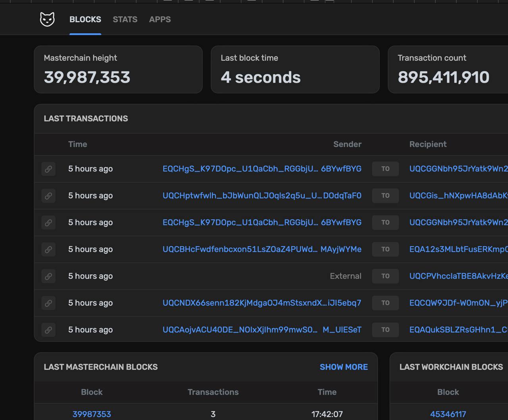Open sender address UQCNDX66senn182KjMdga0J4mStsxndX

coord(262,303)
